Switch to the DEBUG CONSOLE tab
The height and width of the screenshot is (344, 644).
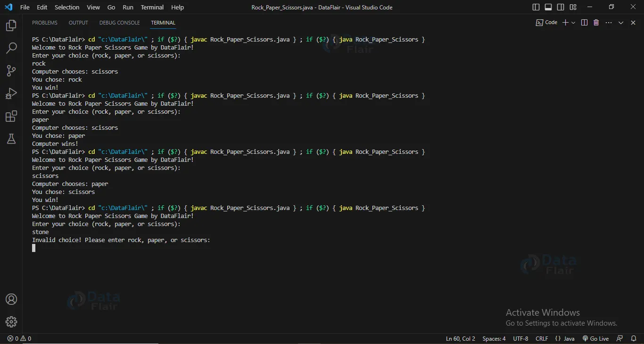(120, 23)
